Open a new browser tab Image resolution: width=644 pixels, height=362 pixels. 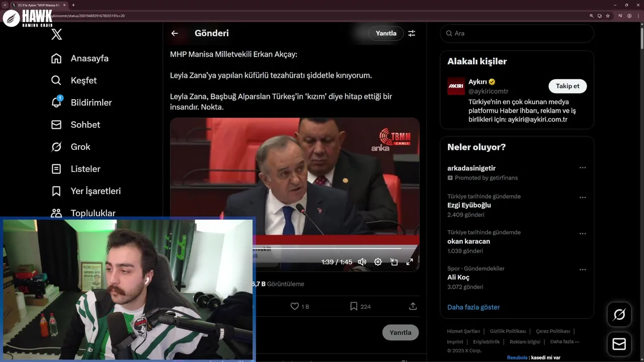point(73,5)
